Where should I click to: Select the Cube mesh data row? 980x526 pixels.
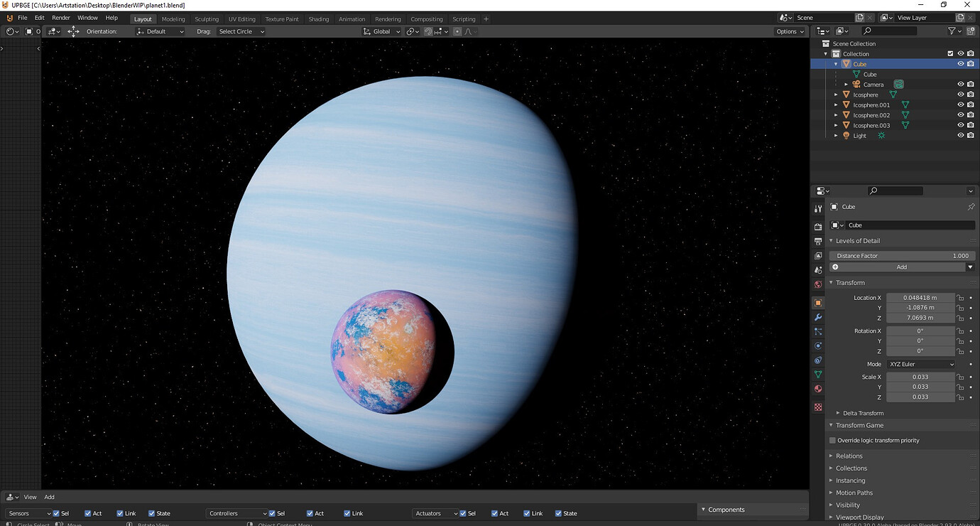[895, 74]
